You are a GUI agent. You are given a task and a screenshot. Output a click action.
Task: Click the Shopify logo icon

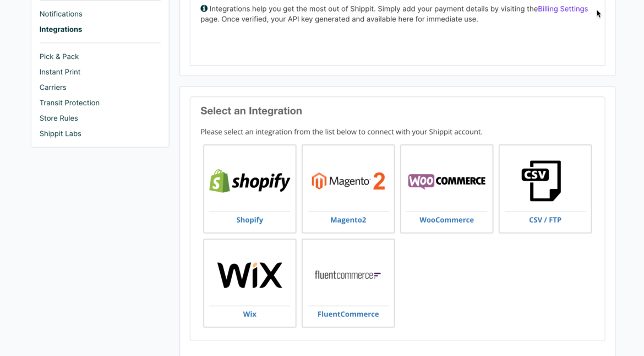249,181
